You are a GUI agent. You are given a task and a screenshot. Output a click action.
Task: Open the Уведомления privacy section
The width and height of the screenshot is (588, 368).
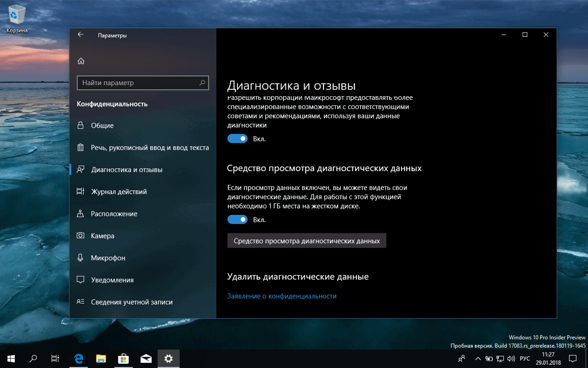143,280
